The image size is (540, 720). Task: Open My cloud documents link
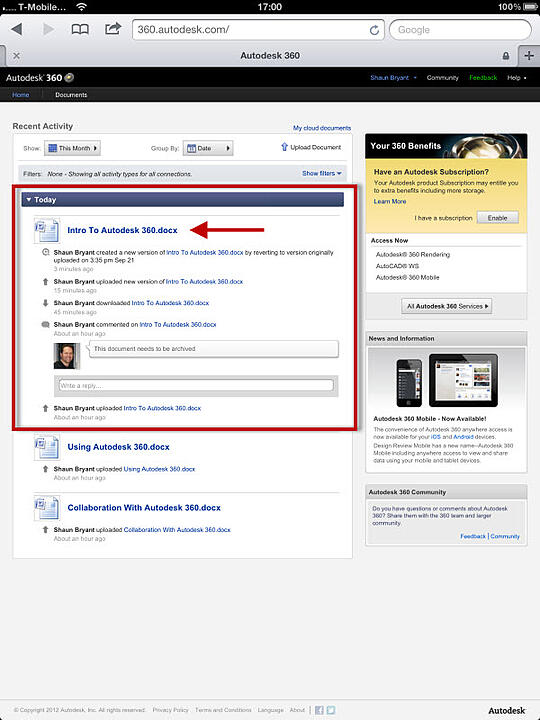tap(322, 128)
